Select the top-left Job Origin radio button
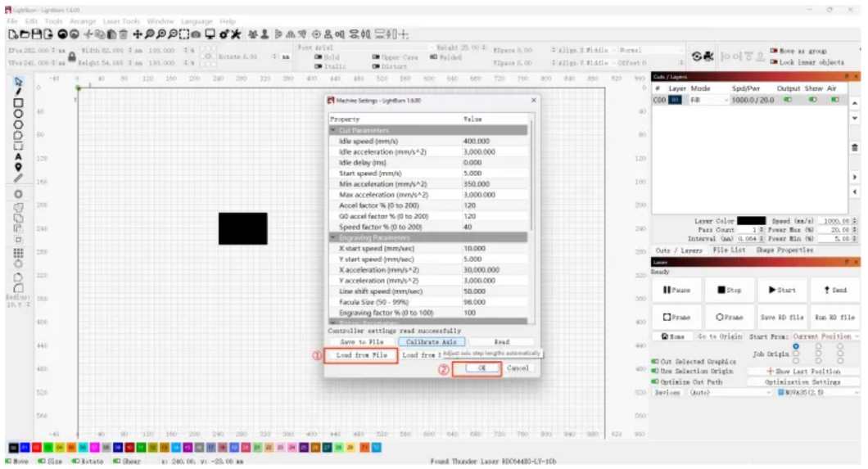This screenshot has width=868, height=469. tap(796, 346)
